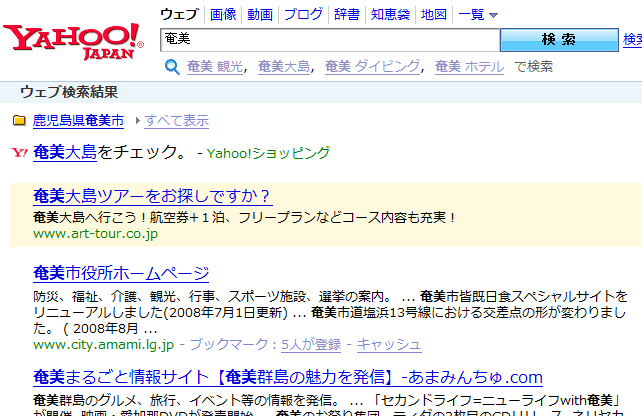Screen dimensions: 642x416
Task: Open the 奄美市役所ホームページ result
Action: tap(121, 273)
